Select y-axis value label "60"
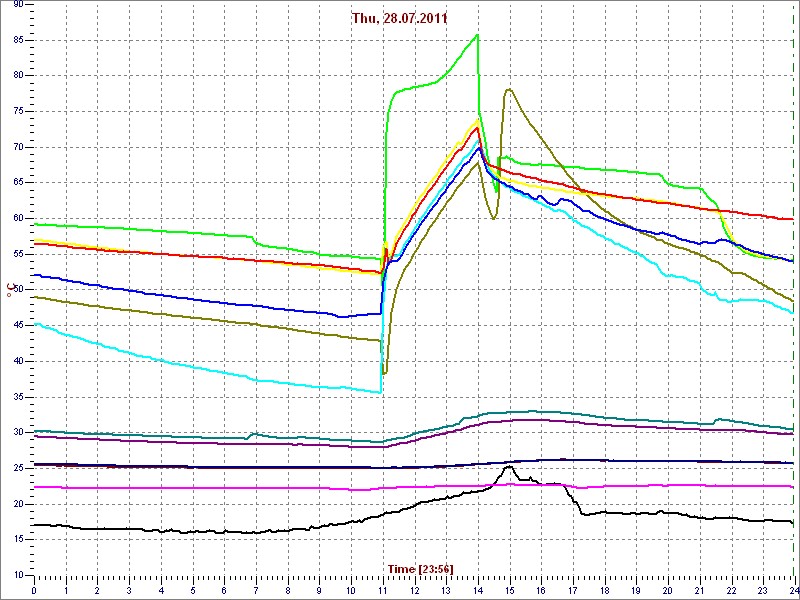800x600 pixels. [x=18, y=218]
